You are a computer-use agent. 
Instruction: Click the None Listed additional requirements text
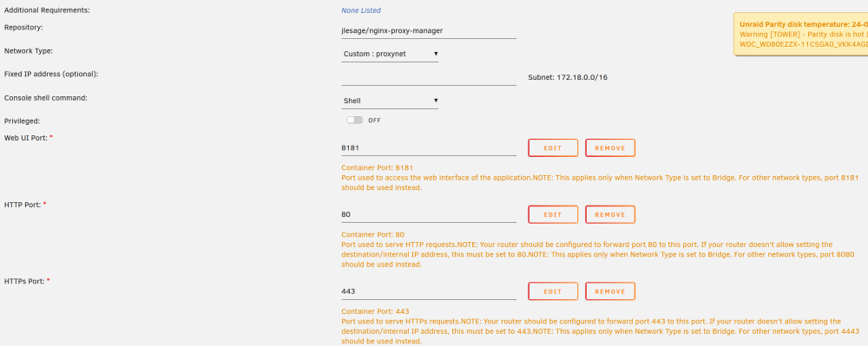coord(361,10)
